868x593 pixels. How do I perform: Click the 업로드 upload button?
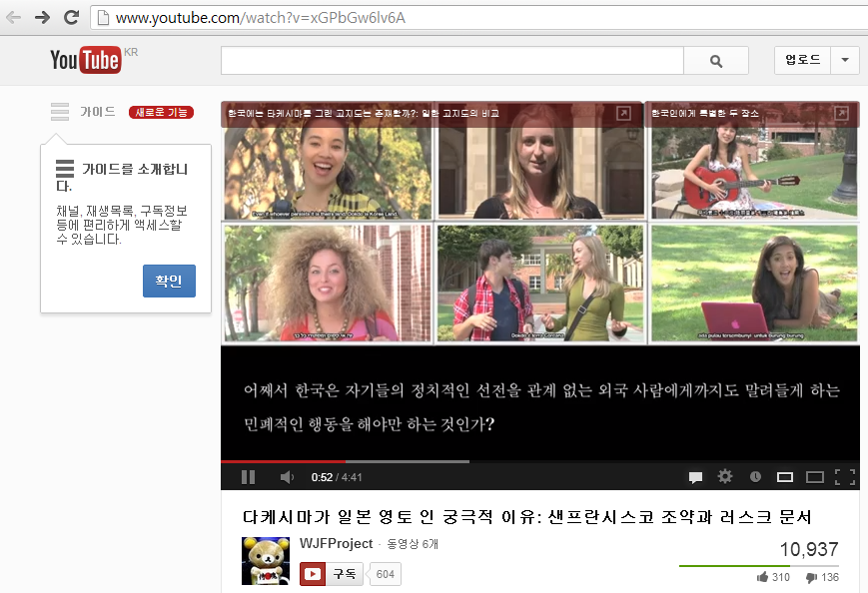tap(803, 60)
